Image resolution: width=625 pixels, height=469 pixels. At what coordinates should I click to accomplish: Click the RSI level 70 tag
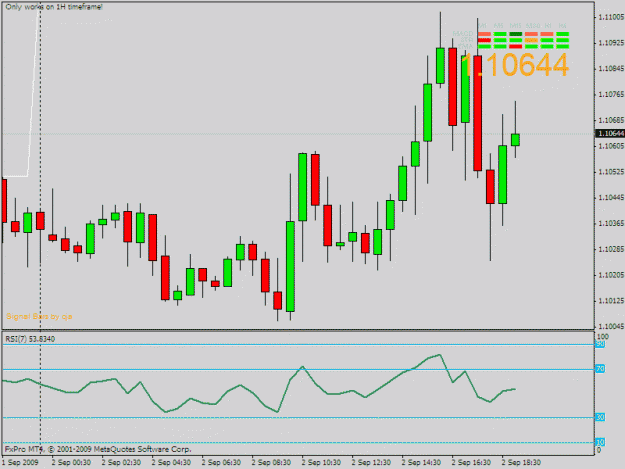(600, 369)
